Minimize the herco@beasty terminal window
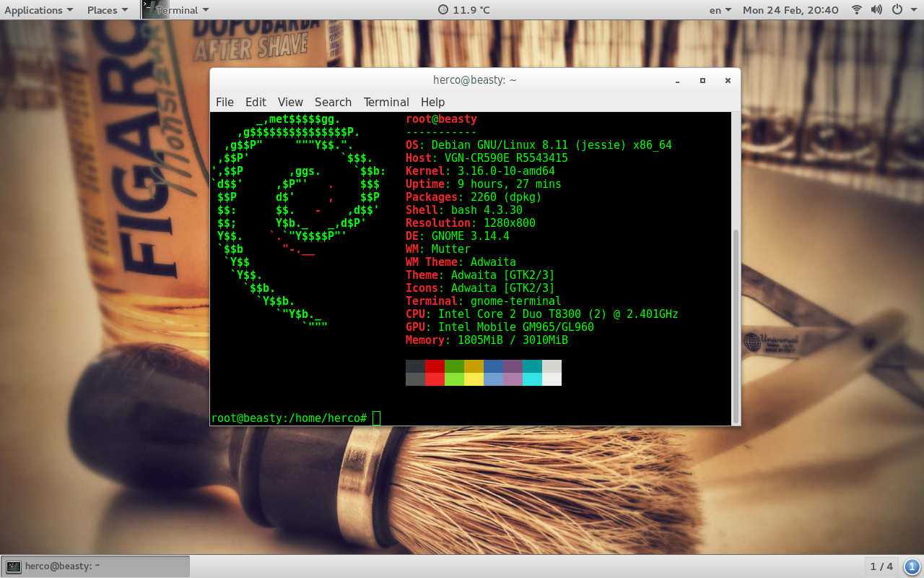Screen dimensions: 924x578 click(677, 80)
